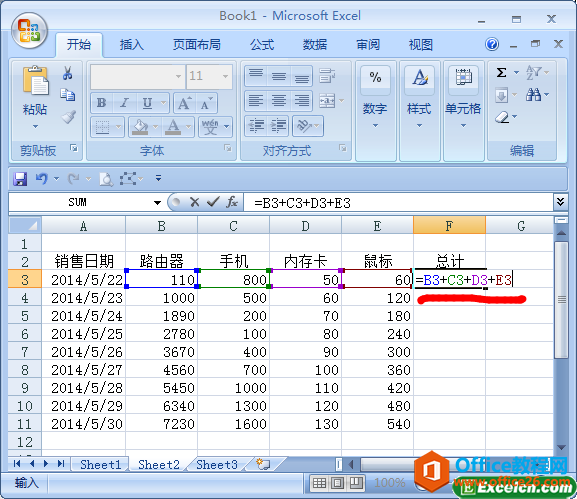577x499 pixels.
Task: Select column C header
Action: (233, 225)
